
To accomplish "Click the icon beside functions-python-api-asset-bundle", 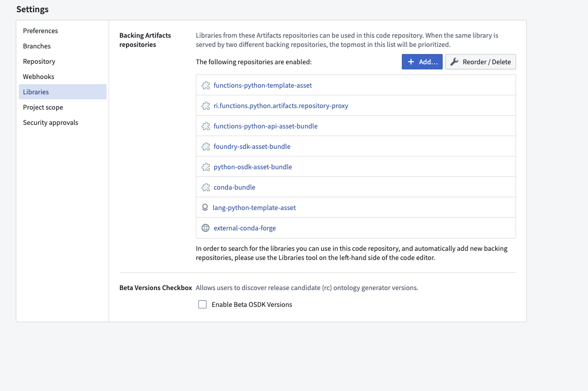I will [x=206, y=126].
